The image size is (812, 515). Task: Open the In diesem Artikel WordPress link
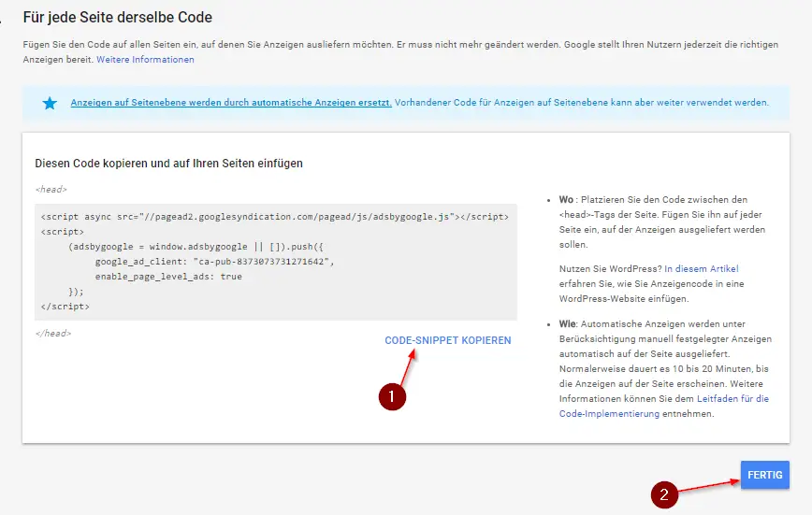[x=702, y=268]
